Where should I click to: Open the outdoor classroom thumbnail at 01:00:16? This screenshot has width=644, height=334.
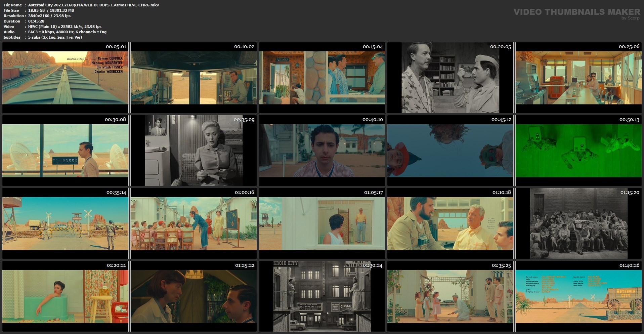coord(194,223)
